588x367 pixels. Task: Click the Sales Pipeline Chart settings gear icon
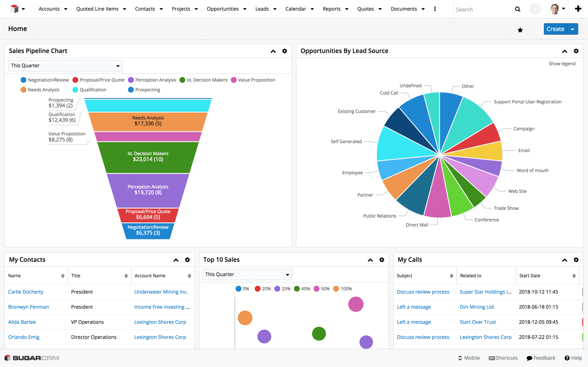click(x=285, y=51)
